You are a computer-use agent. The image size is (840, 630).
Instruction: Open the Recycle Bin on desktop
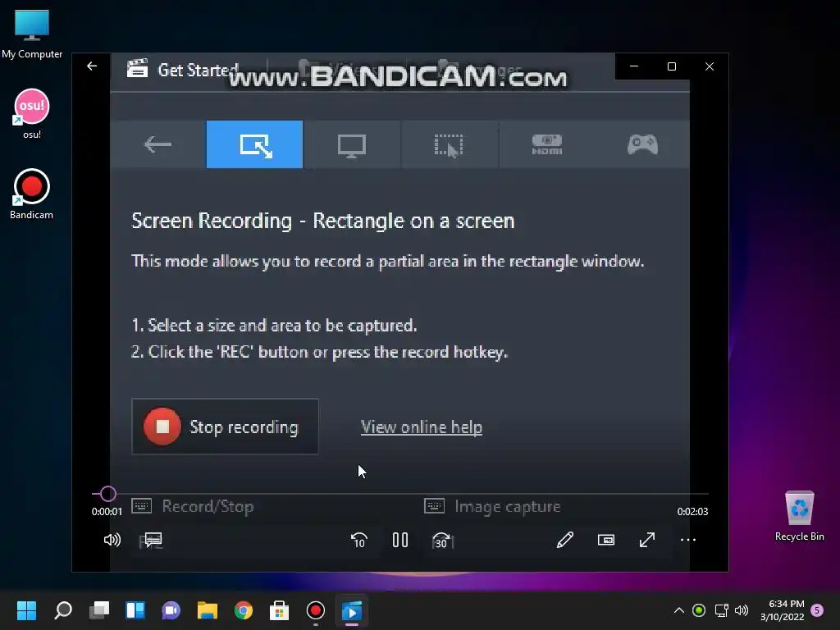[x=799, y=517]
